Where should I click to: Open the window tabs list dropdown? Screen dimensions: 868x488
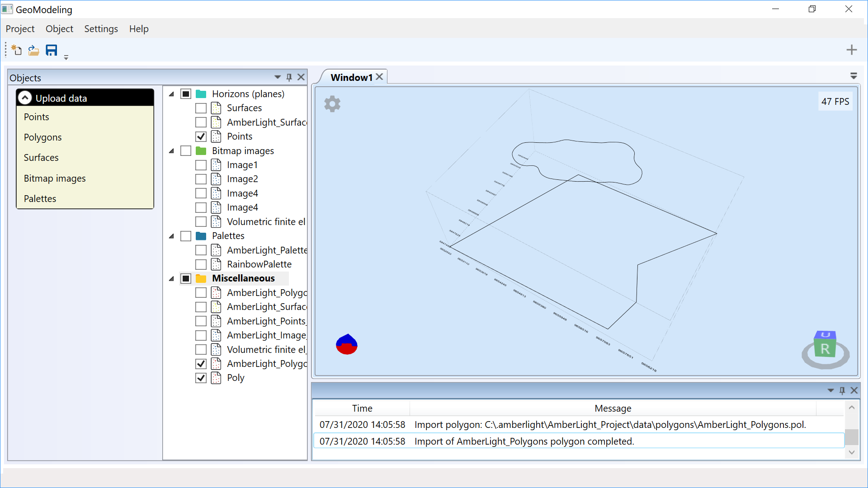click(854, 76)
